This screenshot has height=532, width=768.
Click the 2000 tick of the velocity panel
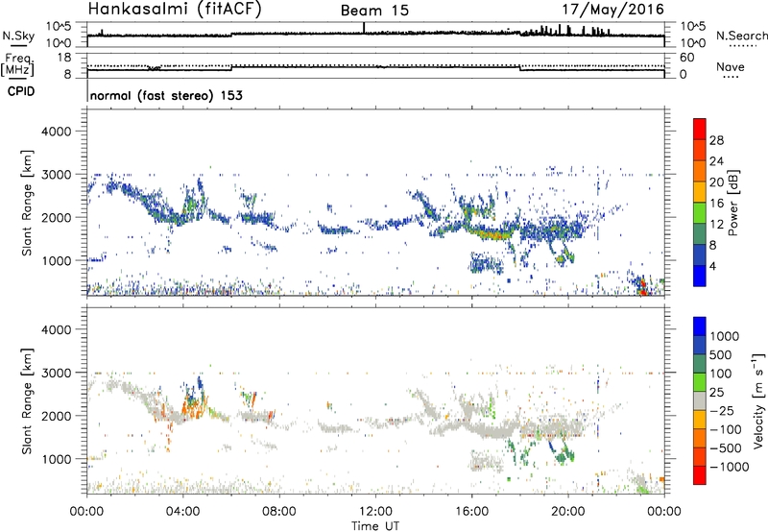pyautogui.click(x=56, y=416)
